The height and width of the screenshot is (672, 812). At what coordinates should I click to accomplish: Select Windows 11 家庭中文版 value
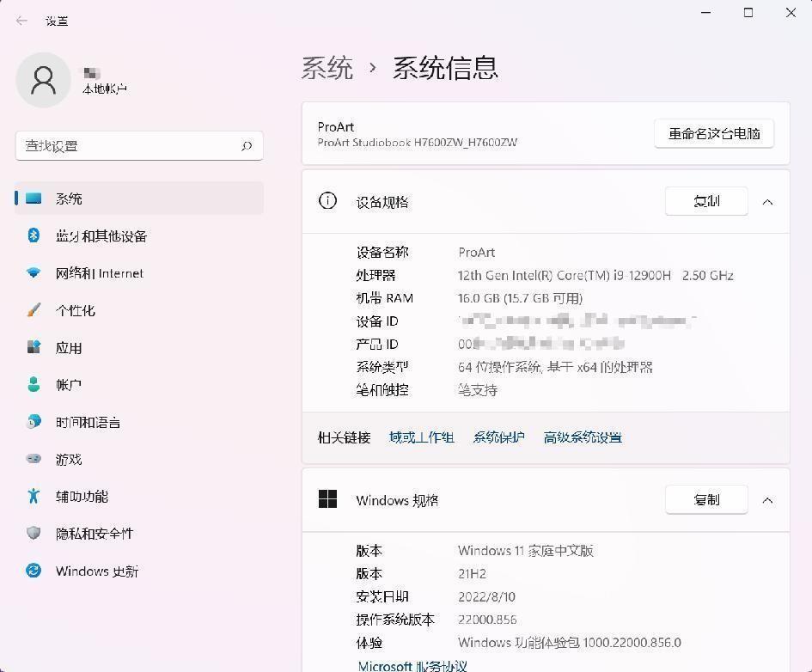tap(525, 550)
